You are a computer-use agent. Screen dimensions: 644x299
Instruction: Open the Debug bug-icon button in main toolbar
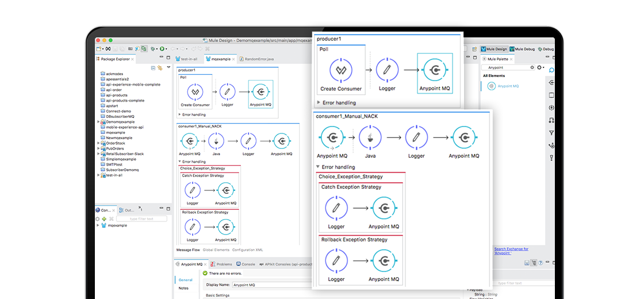(153, 48)
